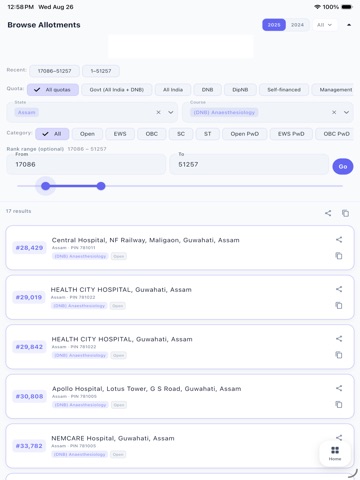Image resolution: width=360 pixels, height=480 pixels.
Task: Filter category to ST
Action: (x=208, y=134)
